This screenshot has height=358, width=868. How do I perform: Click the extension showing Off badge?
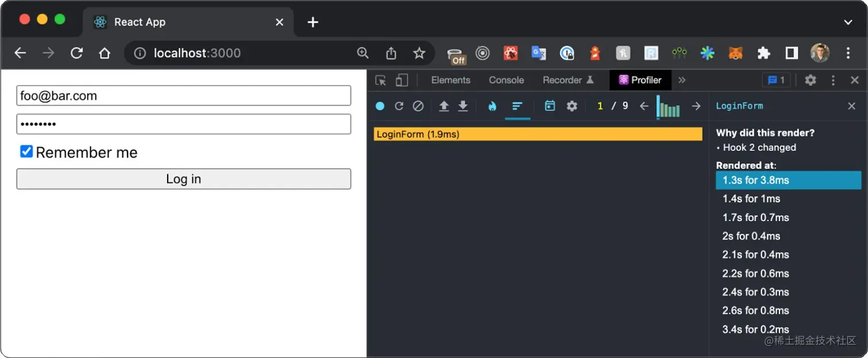[456, 55]
